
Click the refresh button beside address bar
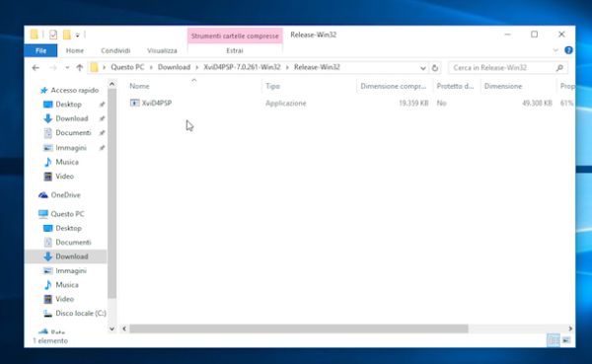435,68
